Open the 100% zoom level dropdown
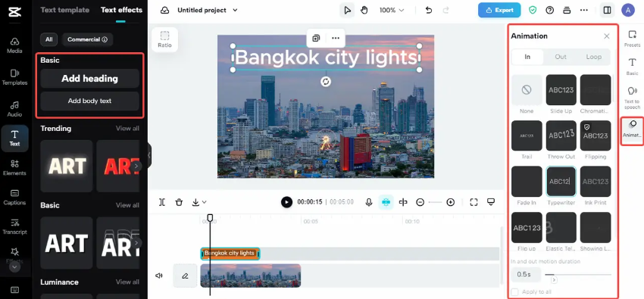This screenshot has height=299, width=644. [x=392, y=11]
